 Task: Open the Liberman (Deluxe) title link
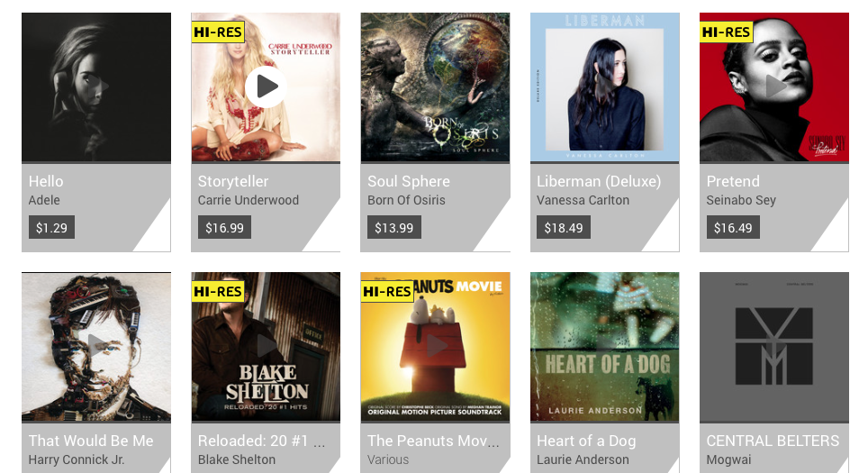coord(599,181)
